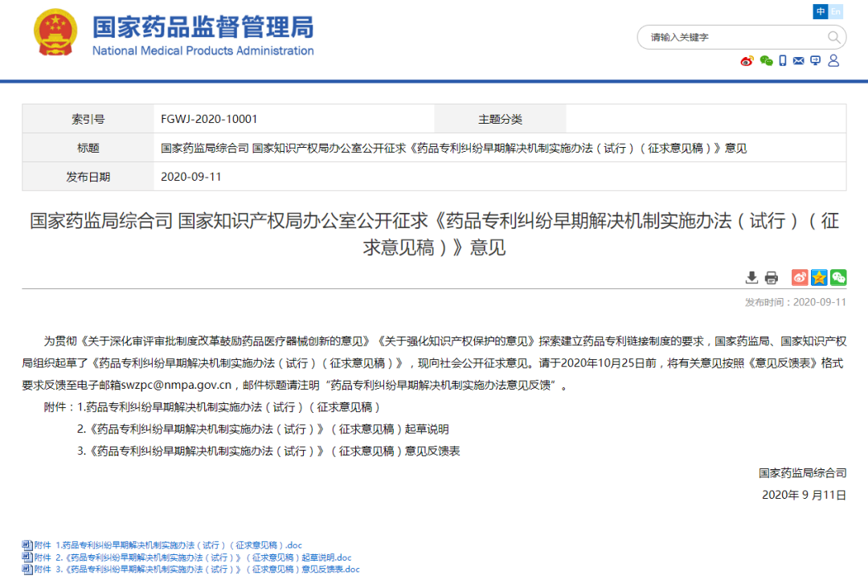Download attachment 1 征求意见稿.doc
Viewport: 868px width, 588px height.
[168, 545]
